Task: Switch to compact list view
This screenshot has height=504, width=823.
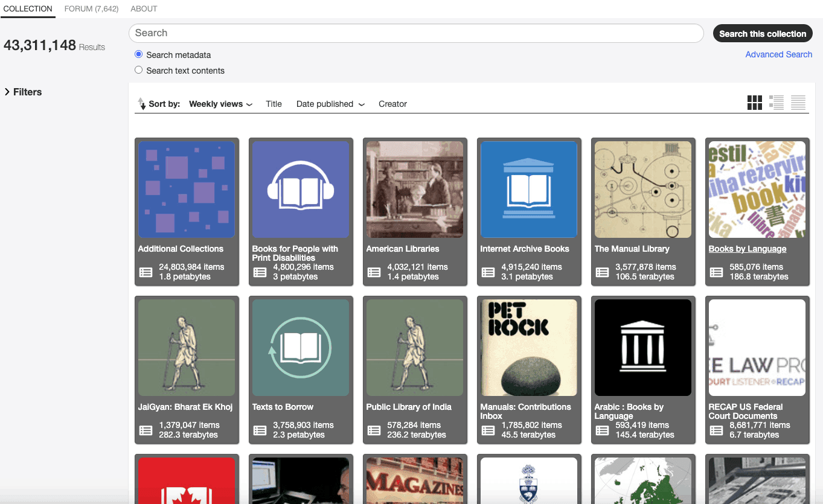Action: (798, 103)
